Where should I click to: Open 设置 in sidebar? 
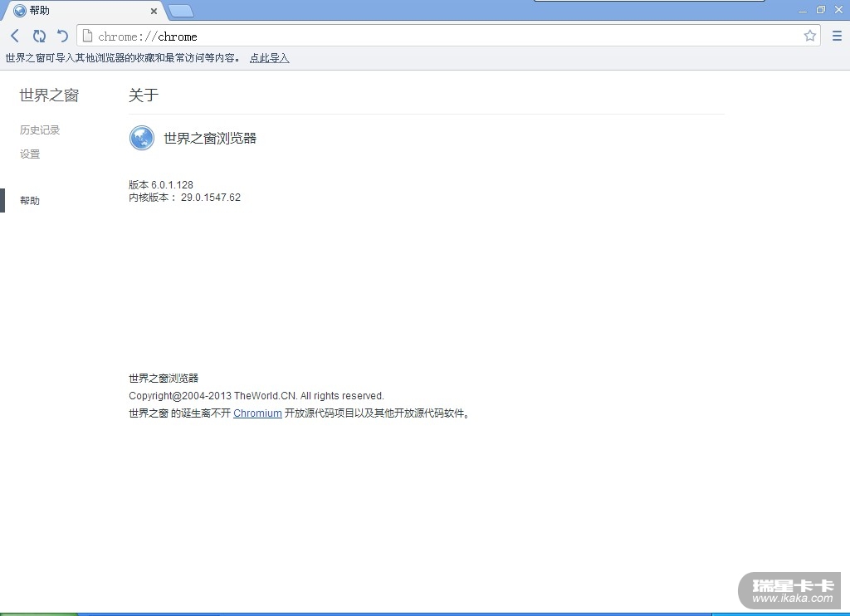(x=30, y=154)
